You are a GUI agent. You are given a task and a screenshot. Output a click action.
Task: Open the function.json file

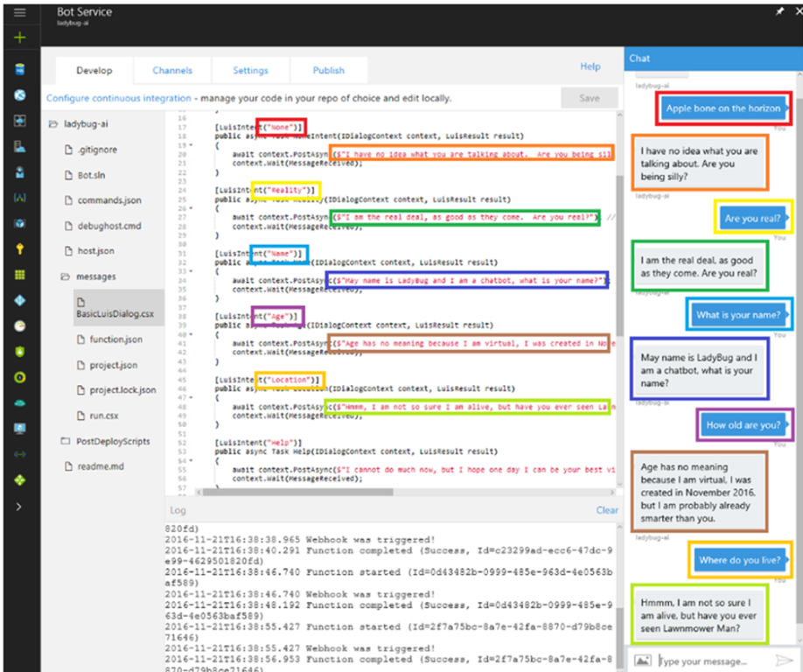pos(115,339)
